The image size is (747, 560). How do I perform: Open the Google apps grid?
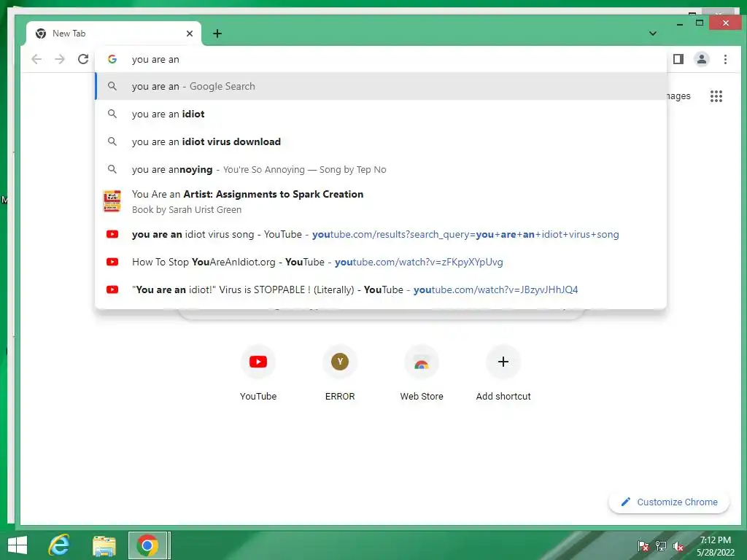coord(716,96)
